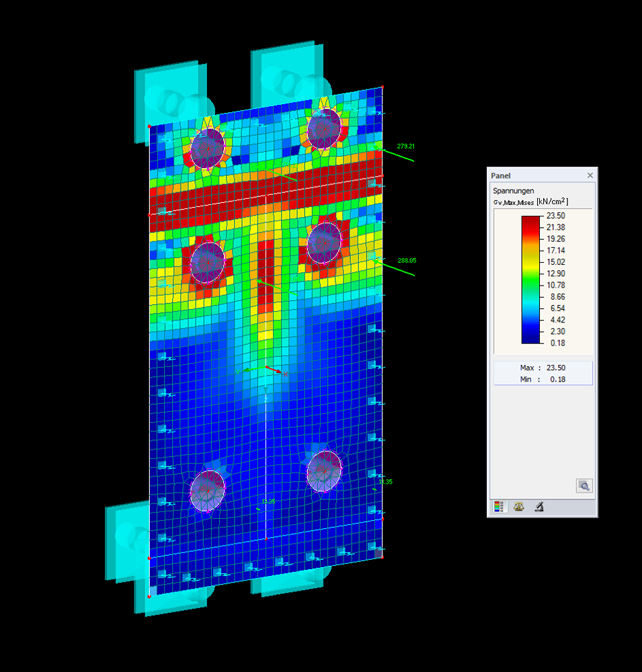Screen dimensions: 642x672
Task: Click the 8.66 scale value
Action: coord(557,296)
